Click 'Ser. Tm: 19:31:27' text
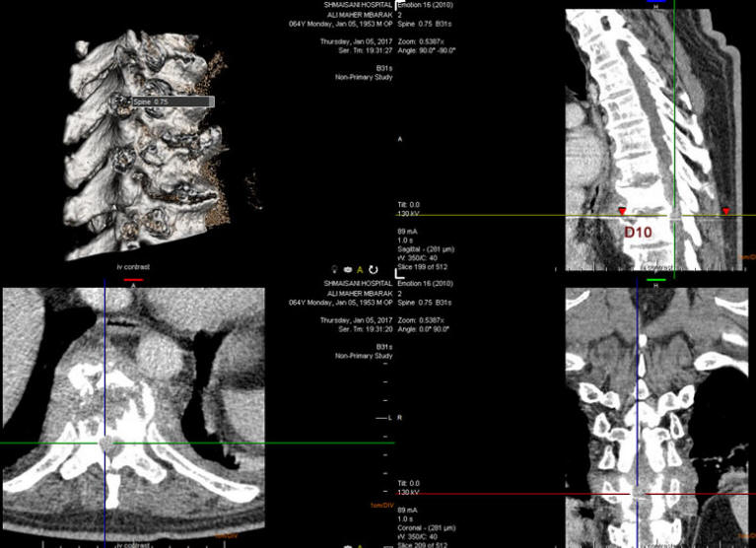 (365, 50)
